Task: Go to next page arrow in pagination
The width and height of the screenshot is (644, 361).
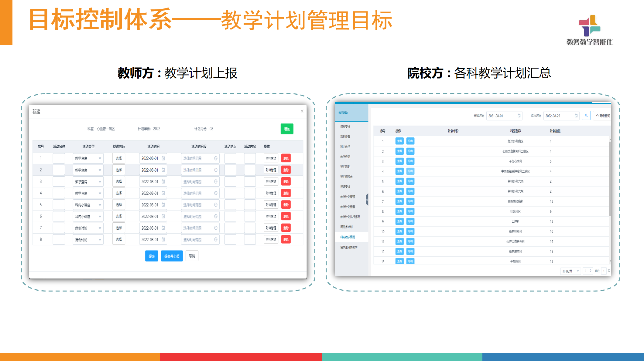Action: click(x=590, y=271)
